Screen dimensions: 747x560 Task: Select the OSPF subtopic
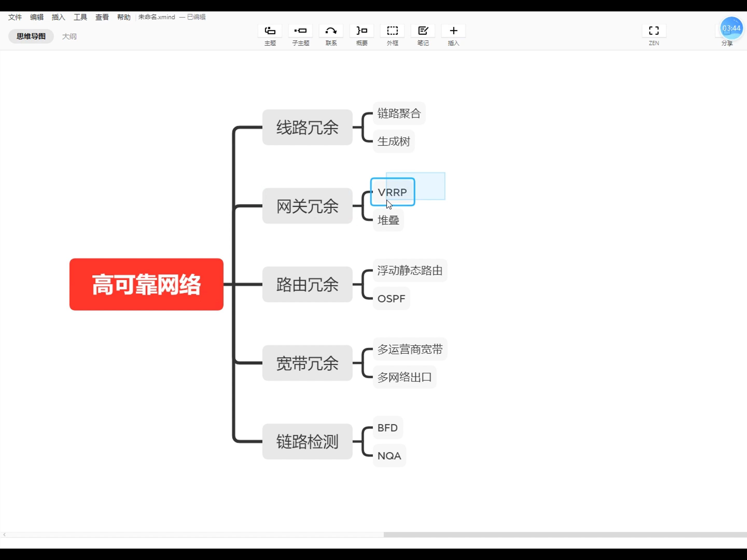[x=391, y=299]
